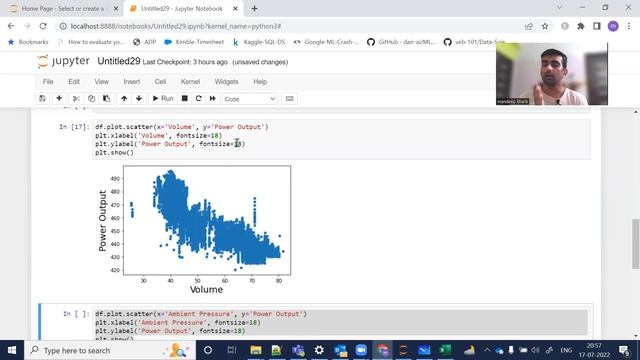Image resolution: width=640 pixels, height=360 pixels.
Task: Click the Volume scatter code cell
Action: [341, 140]
